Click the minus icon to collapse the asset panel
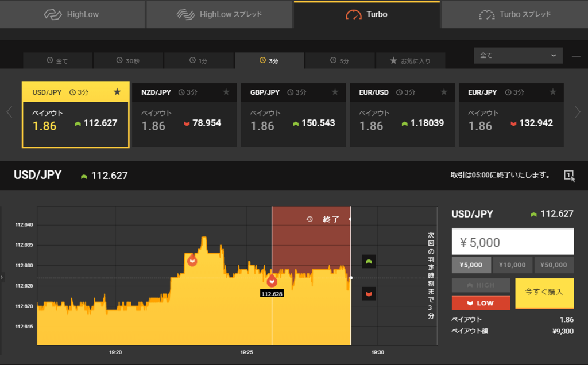This screenshot has height=365, width=588. [576, 55]
